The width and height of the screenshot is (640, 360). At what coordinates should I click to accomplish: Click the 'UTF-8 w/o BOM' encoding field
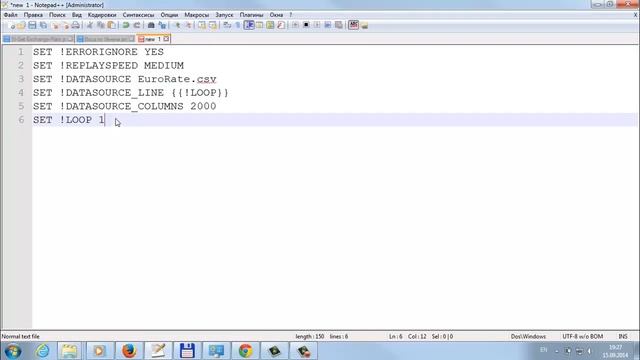click(582, 336)
